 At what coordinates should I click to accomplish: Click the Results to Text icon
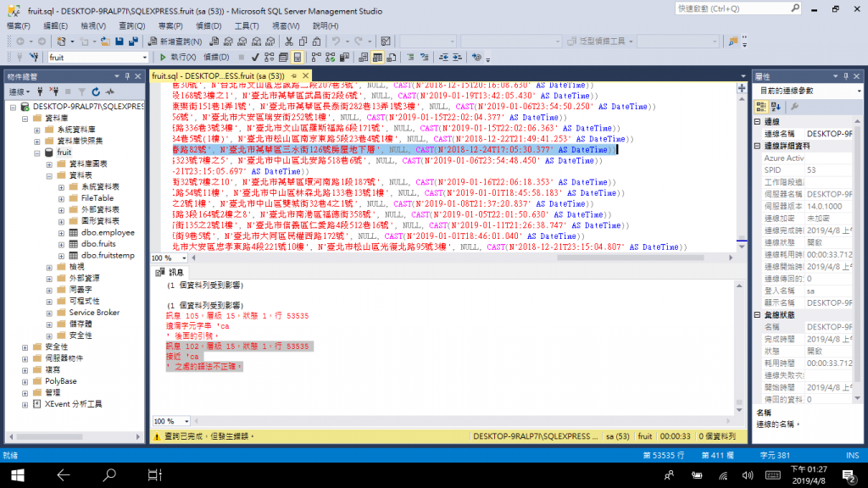[363, 57]
